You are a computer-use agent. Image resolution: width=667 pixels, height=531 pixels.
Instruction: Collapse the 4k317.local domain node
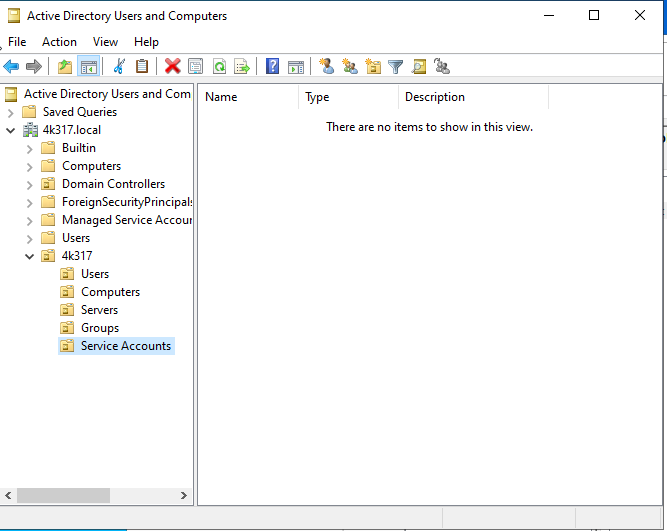[x=10, y=130]
